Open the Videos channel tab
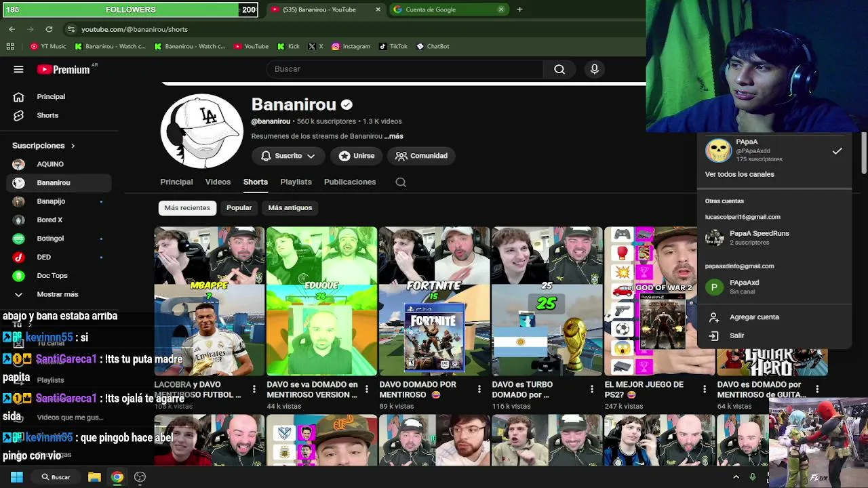Viewport: 868px width, 488px height. [218, 182]
